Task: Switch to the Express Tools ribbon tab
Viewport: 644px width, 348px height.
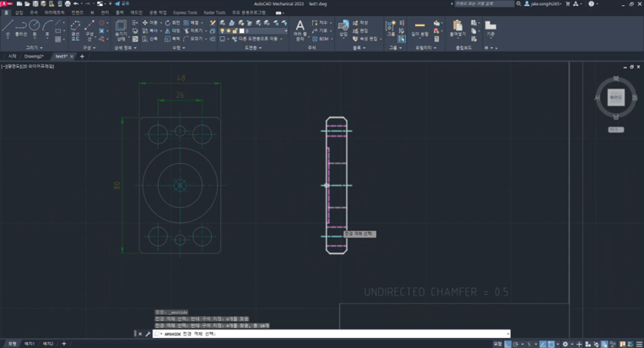Action: (x=185, y=13)
